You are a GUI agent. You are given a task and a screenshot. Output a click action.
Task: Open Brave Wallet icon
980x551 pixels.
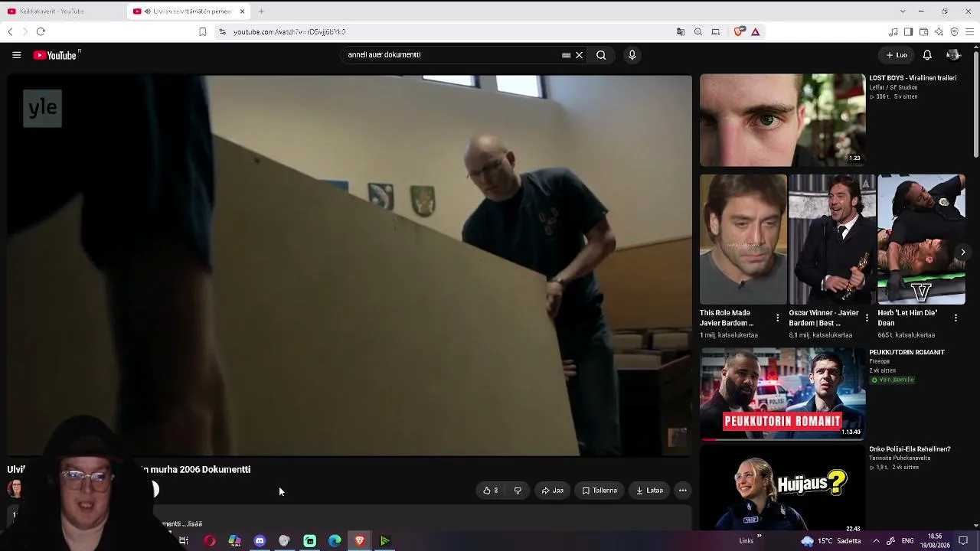point(923,31)
